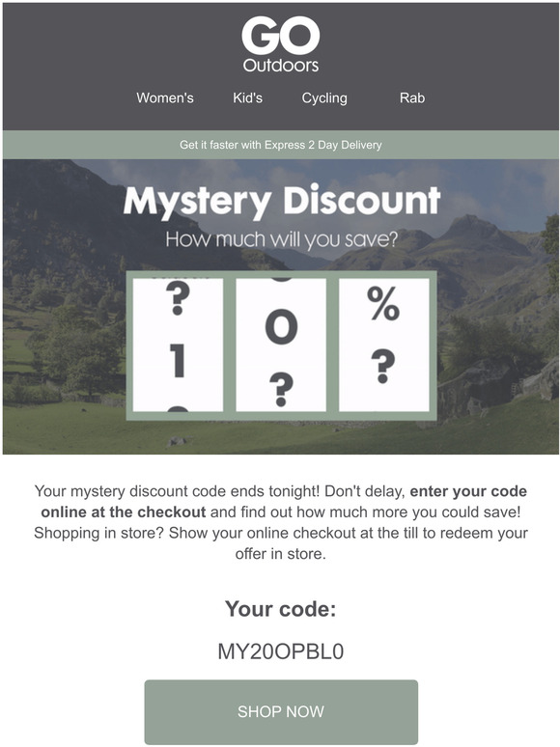Click the question mark below the percent symbol

click(x=382, y=367)
